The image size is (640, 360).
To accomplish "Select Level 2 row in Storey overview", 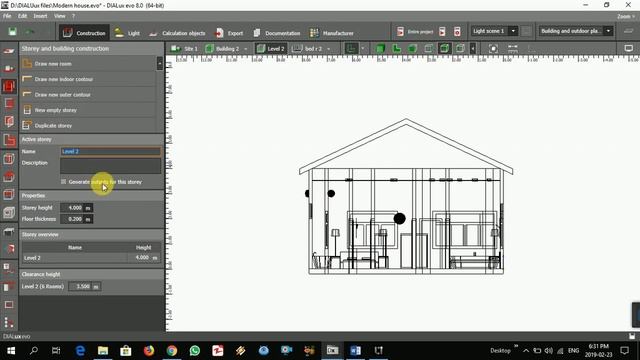I will coord(91,258).
